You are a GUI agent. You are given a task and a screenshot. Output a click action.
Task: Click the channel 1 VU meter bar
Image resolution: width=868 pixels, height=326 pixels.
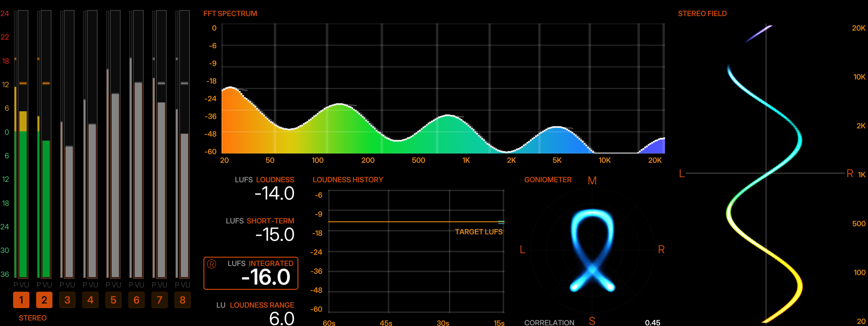pos(23,144)
